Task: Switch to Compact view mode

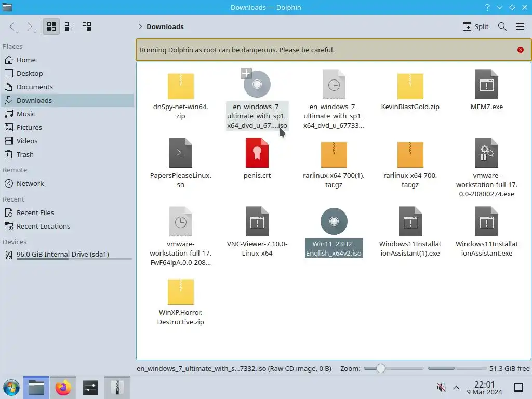Action: pos(69,26)
